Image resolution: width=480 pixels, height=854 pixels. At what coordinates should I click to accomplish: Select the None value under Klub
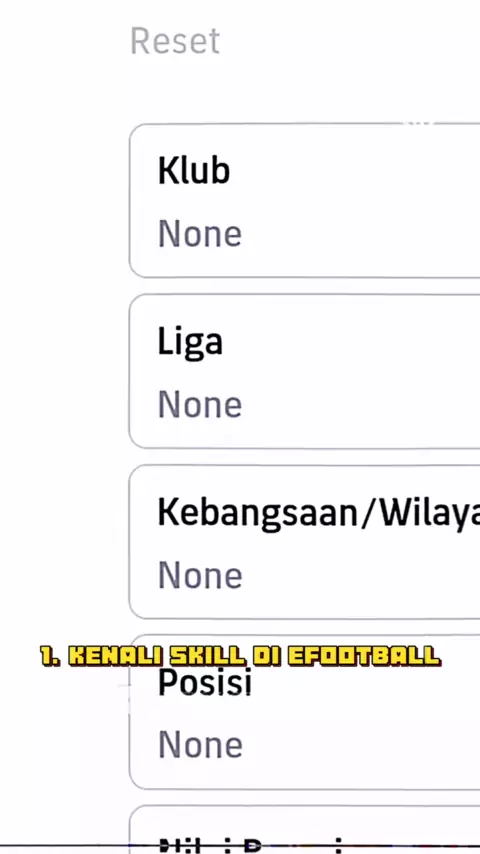pos(200,234)
